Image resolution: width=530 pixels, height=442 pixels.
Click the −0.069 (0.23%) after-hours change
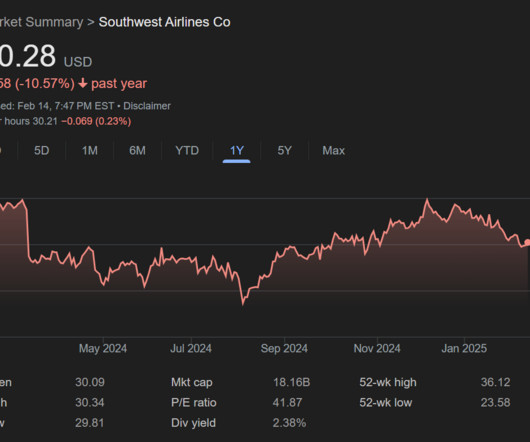pyautogui.click(x=96, y=121)
